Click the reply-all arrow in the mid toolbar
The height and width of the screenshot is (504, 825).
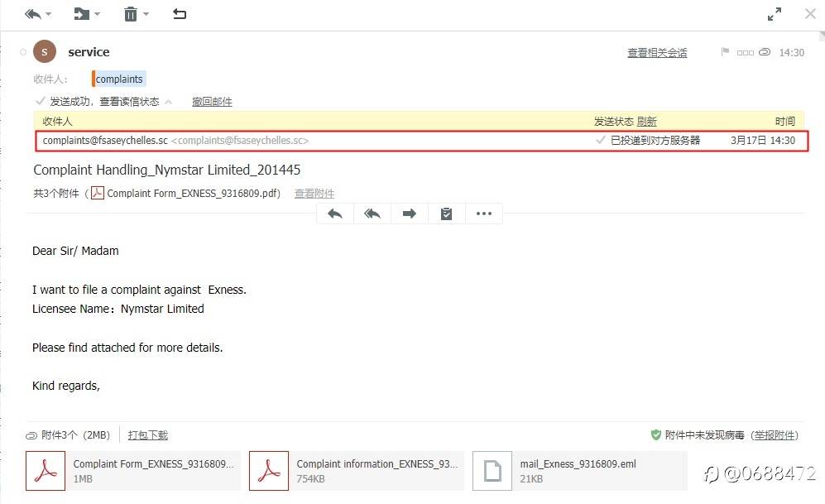click(372, 214)
